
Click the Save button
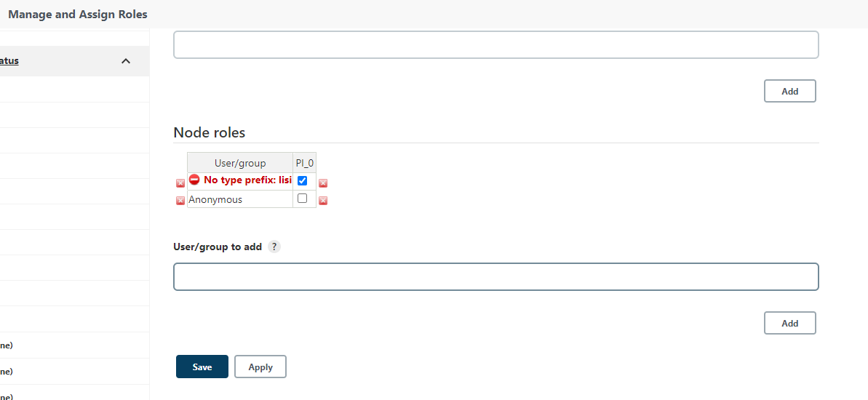(202, 367)
